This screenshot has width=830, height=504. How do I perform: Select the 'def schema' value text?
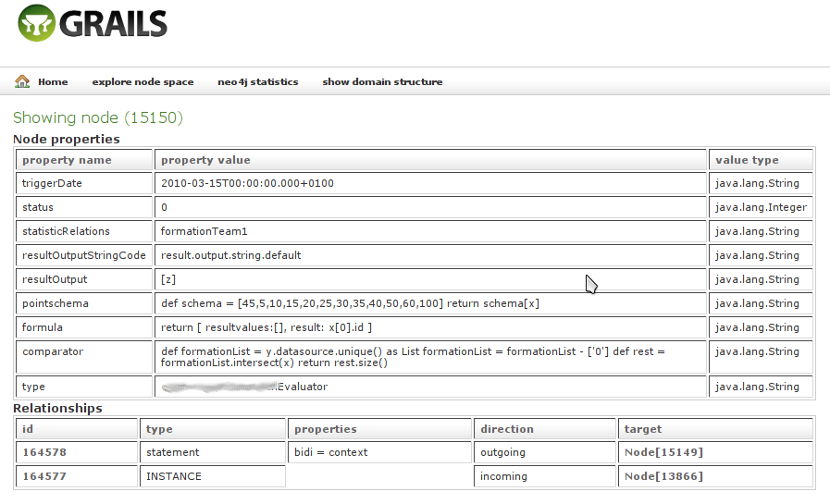coord(350,303)
